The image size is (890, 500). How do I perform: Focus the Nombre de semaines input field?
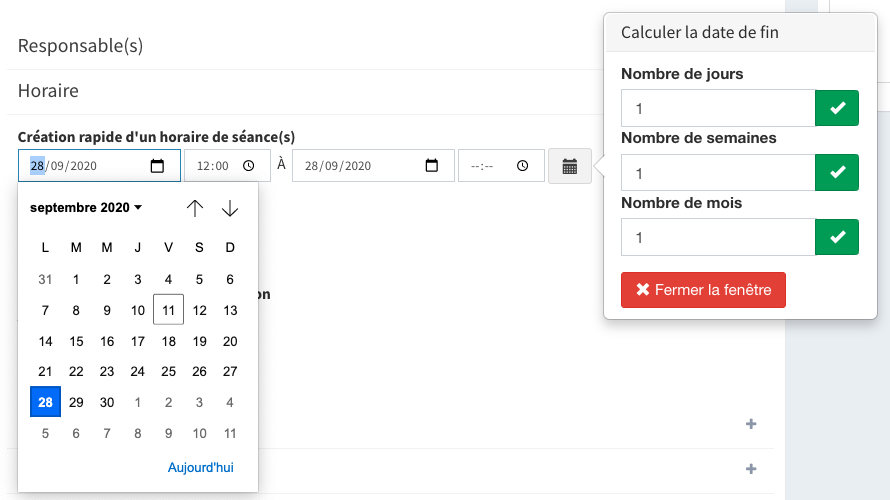coord(718,173)
